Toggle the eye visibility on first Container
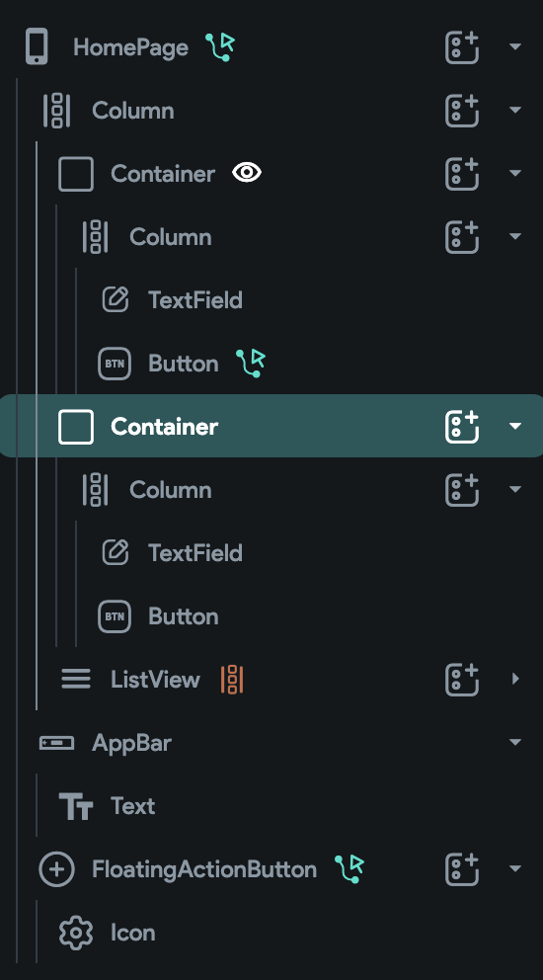 pos(247,173)
